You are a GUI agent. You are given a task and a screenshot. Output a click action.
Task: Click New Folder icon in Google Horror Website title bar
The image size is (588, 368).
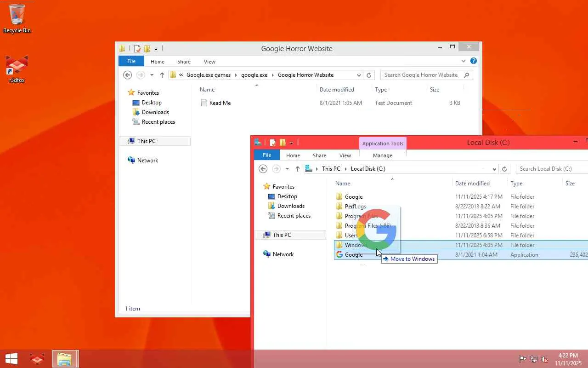(x=147, y=49)
